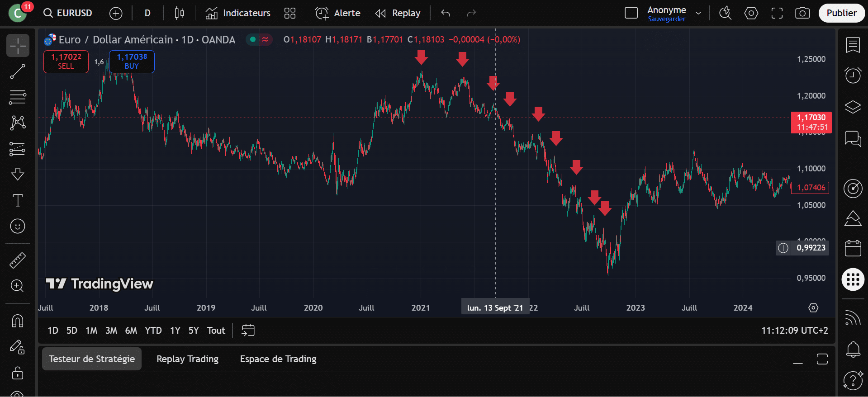Viewport: 868px width, 397px height.
Task: Toggle the magnet mode for drawings
Action: 18,321
